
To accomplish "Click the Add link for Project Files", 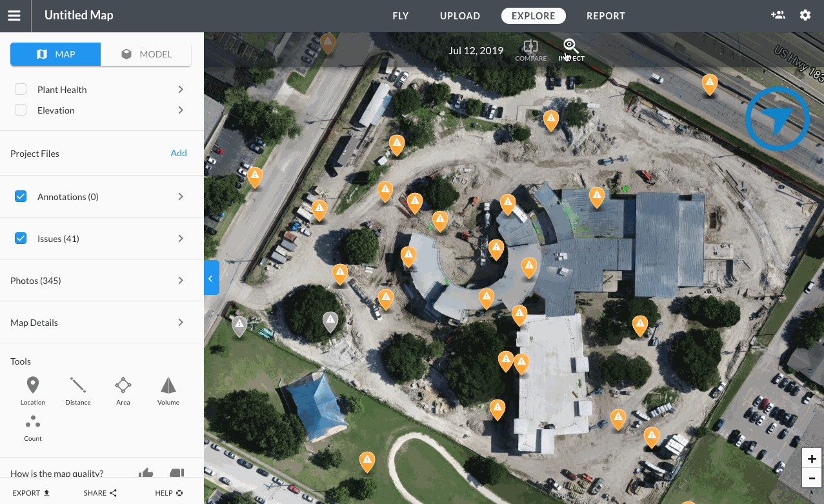I will [179, 153].
